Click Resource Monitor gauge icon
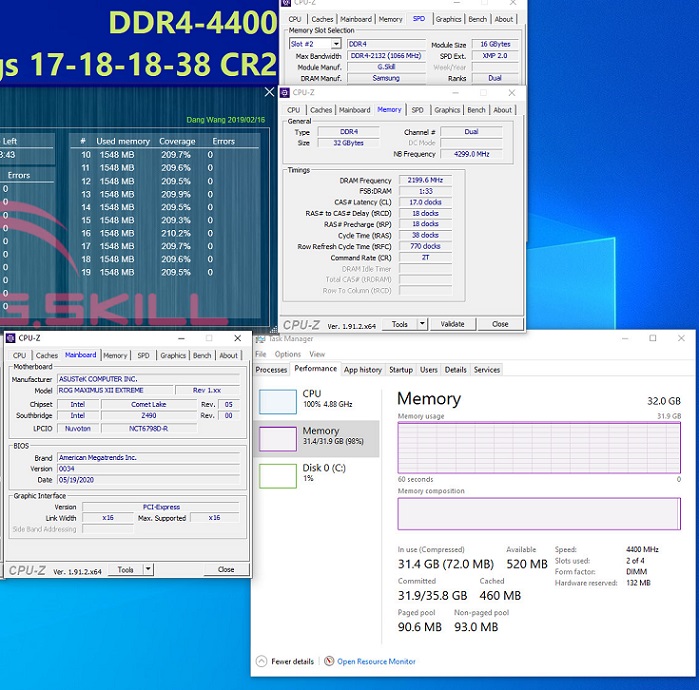 [x=329, y=661]
